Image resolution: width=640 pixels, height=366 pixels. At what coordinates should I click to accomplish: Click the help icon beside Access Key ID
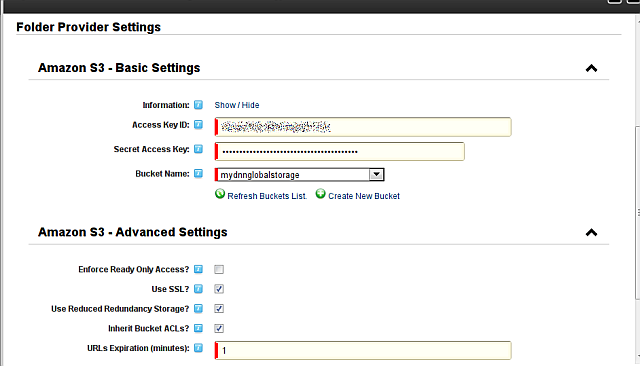(198, 124)
